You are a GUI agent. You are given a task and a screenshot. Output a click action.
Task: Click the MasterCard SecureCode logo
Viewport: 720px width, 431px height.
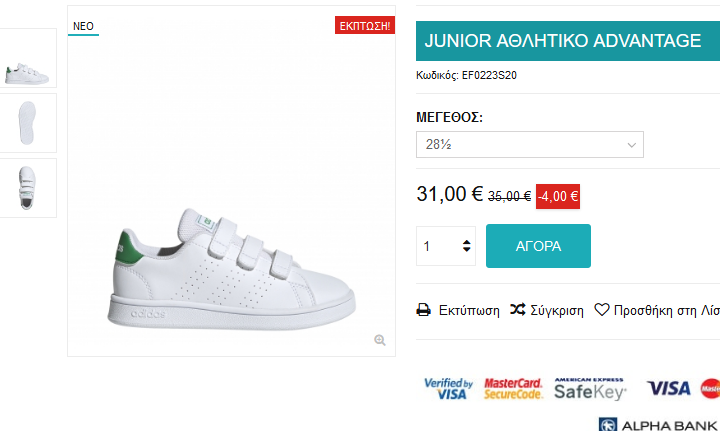tap(513, 389)
